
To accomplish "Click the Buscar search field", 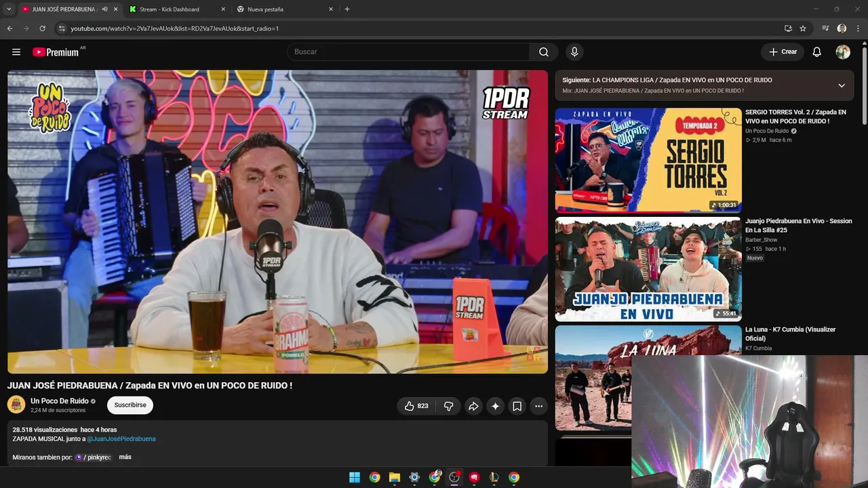I will tap(408, 52).
